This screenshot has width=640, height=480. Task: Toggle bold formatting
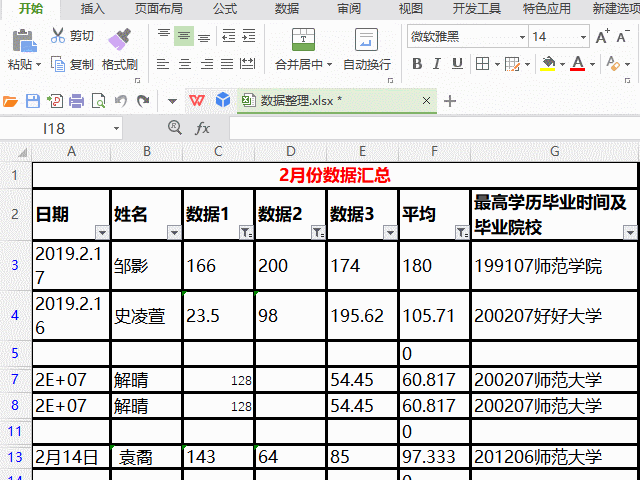coord(417,64)
